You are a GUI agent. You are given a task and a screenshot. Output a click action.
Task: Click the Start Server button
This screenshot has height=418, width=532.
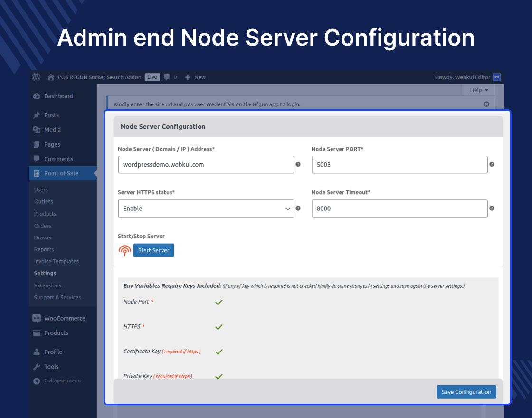point(154,250)
